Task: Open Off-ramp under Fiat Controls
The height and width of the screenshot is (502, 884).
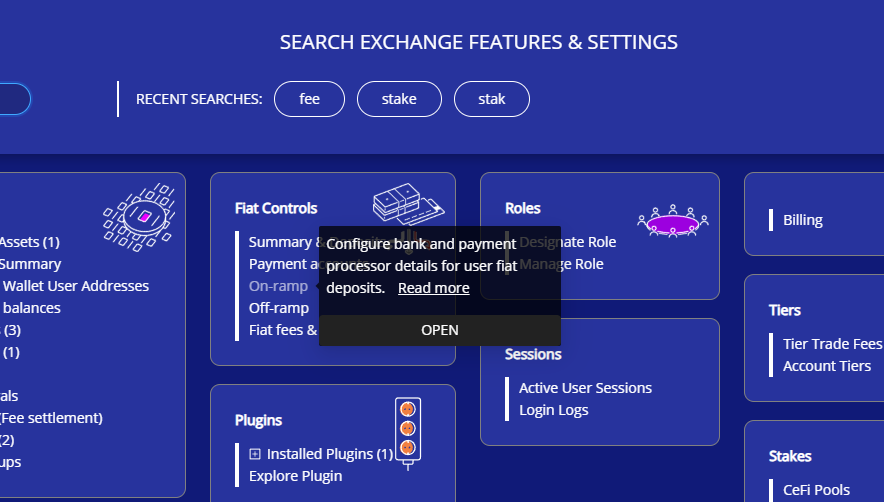Action: [279, 308]
